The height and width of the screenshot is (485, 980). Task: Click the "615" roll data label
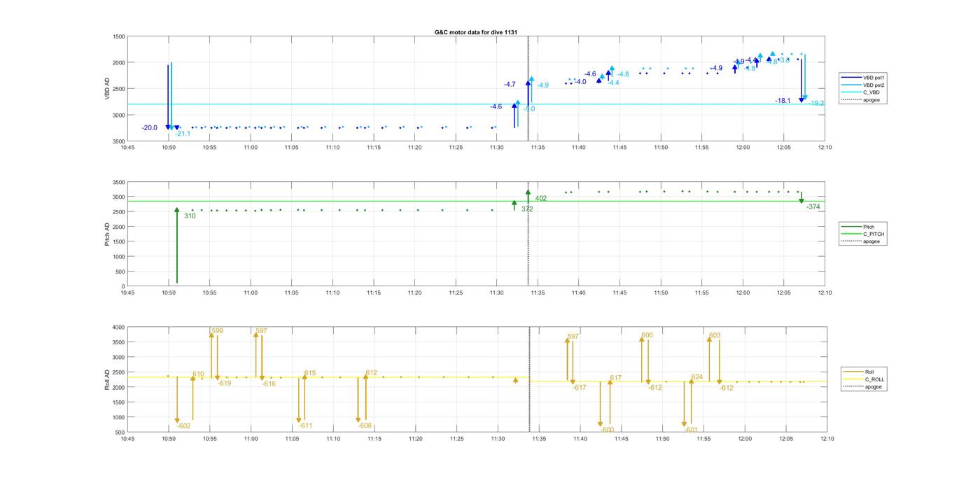coord(310,374)
